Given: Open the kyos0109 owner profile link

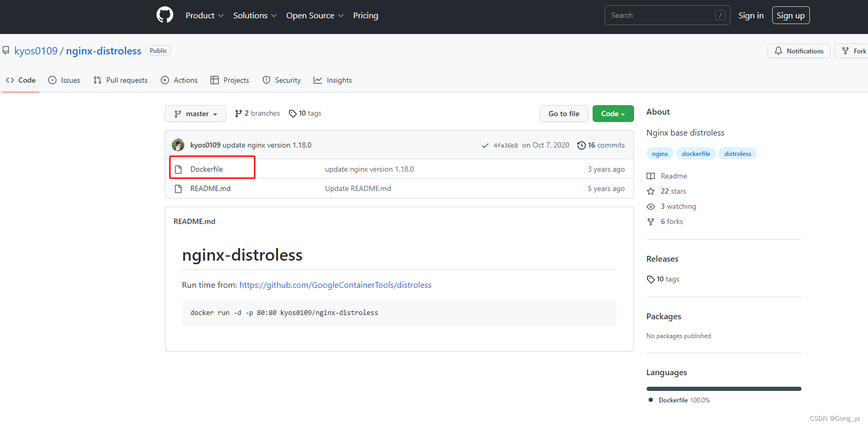Looking at the screenshot, I should click(x=36, y=51).
